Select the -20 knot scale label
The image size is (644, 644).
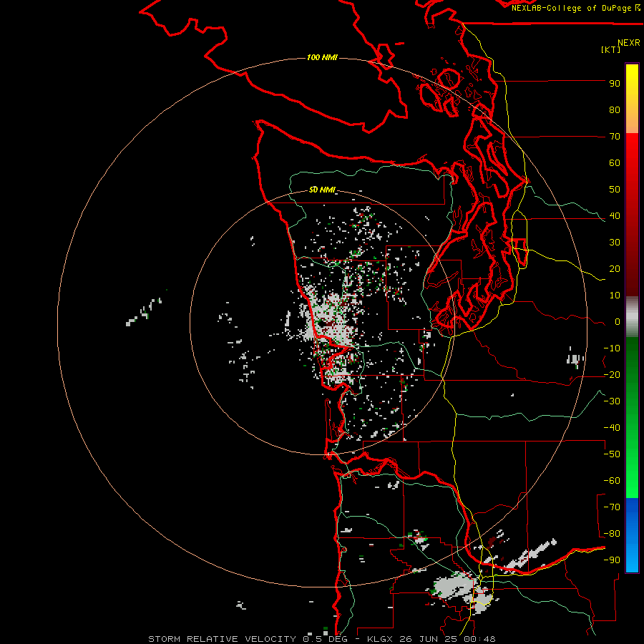click(x=612, y=375)
